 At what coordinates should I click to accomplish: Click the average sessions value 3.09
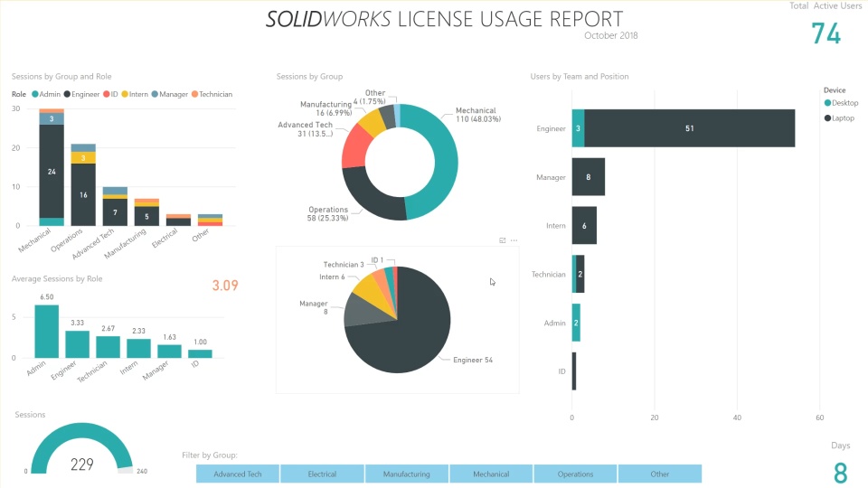tap(225, 286)
